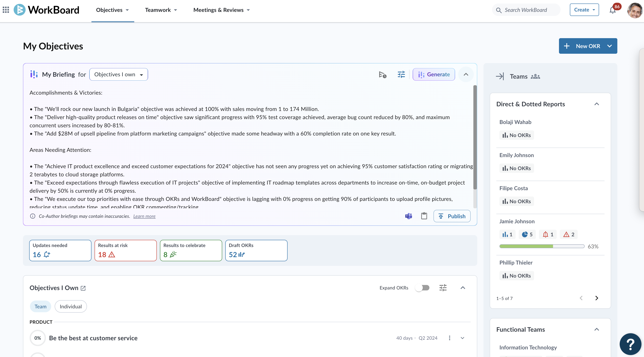The width and height of the screenshot is (644, 357).
Task: Open Objectives I Own filter sliders icon
Action: [x=443, y=288]
